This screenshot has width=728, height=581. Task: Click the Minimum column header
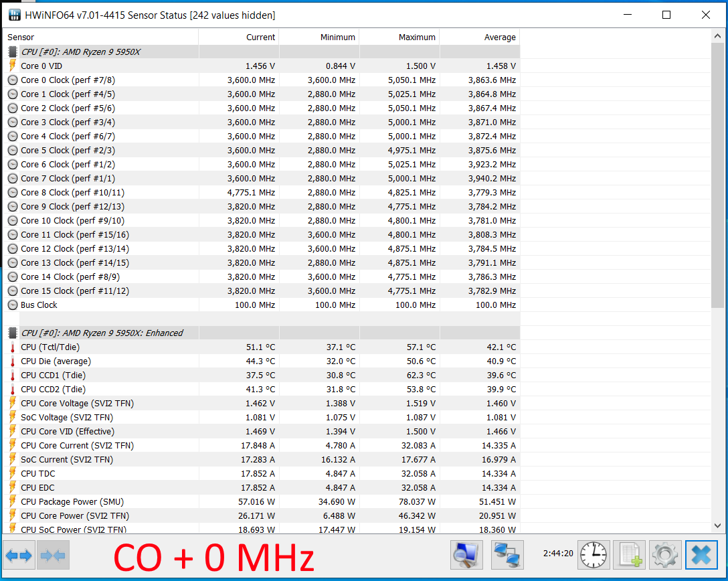(x=319, y=37)
